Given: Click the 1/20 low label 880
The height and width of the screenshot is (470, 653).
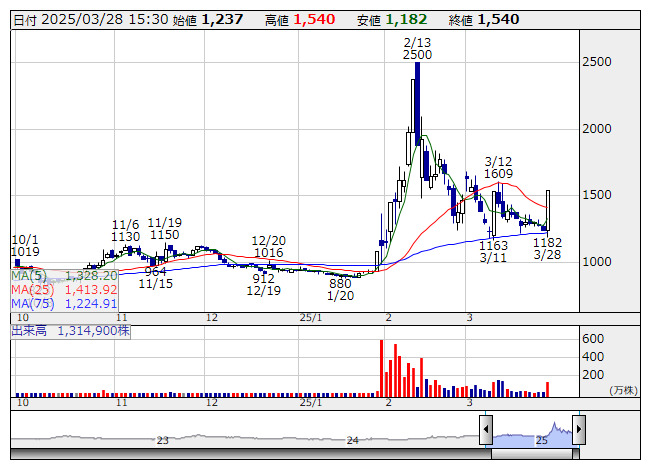Looking at the screenshot, I should point(343,289).
